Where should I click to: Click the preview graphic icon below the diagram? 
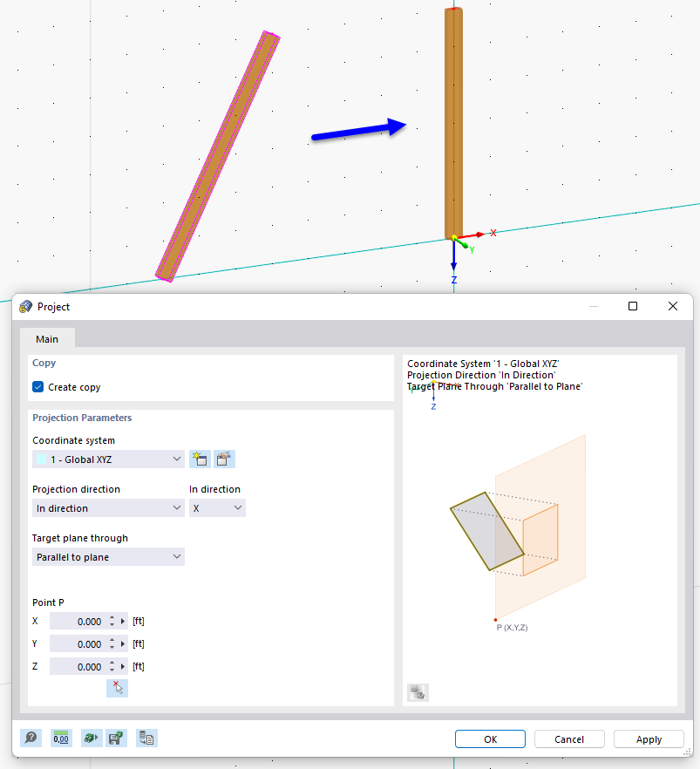[x=417, y=691]
